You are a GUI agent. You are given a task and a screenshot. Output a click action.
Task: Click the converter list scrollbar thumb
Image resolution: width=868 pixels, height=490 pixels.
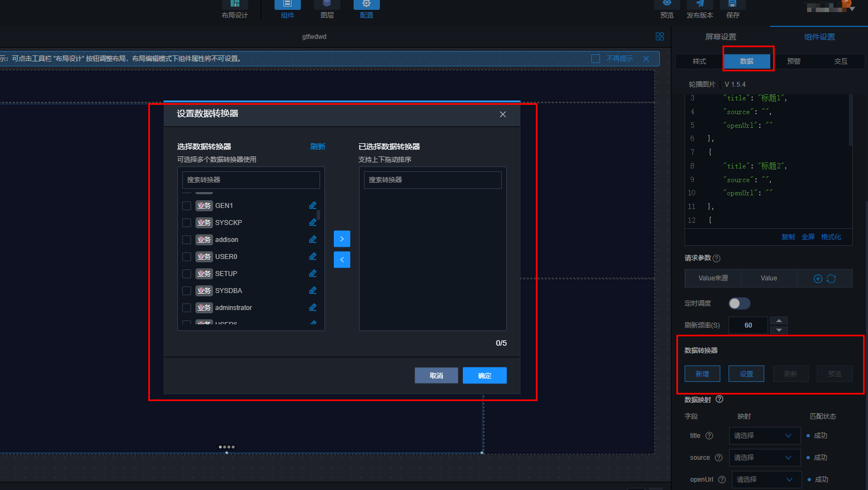click(x=319, y=215)
